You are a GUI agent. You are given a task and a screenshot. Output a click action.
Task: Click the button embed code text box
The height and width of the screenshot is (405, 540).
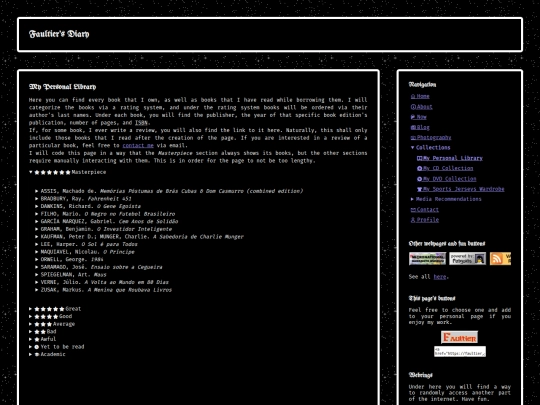click(x=459, y=352)
